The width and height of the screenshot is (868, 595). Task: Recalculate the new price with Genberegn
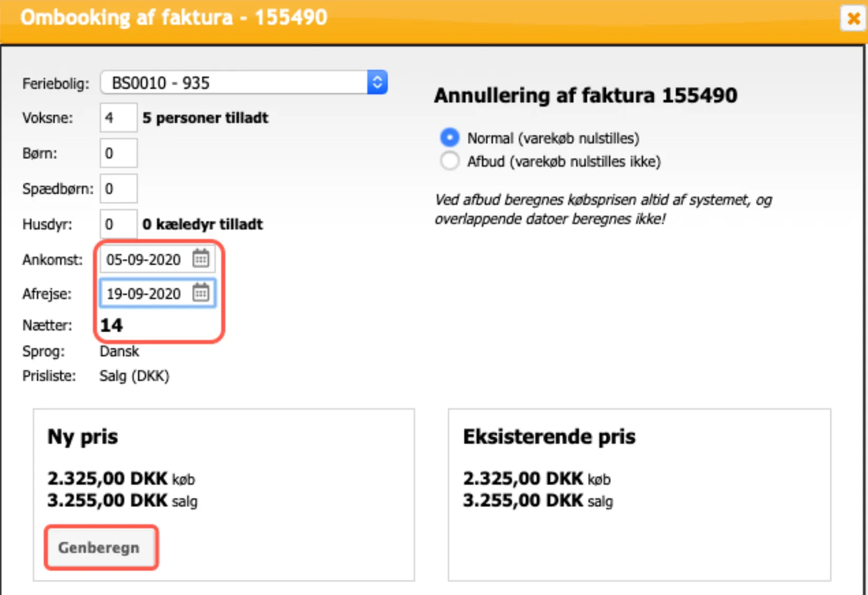[101, 547]
